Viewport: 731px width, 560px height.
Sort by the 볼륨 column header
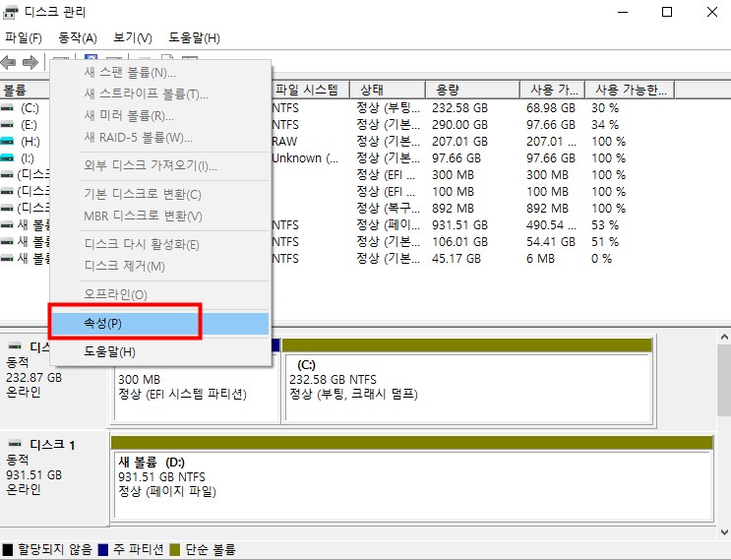25,90
